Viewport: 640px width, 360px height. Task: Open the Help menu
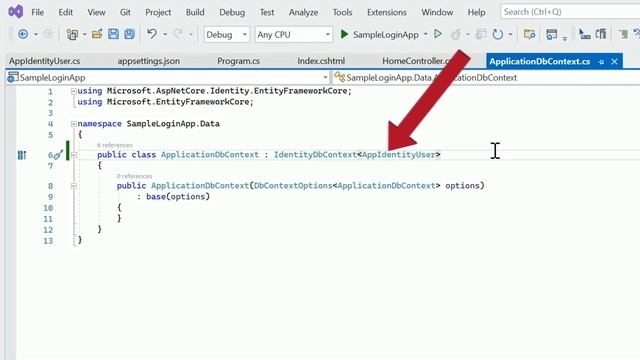click(476, 12)
